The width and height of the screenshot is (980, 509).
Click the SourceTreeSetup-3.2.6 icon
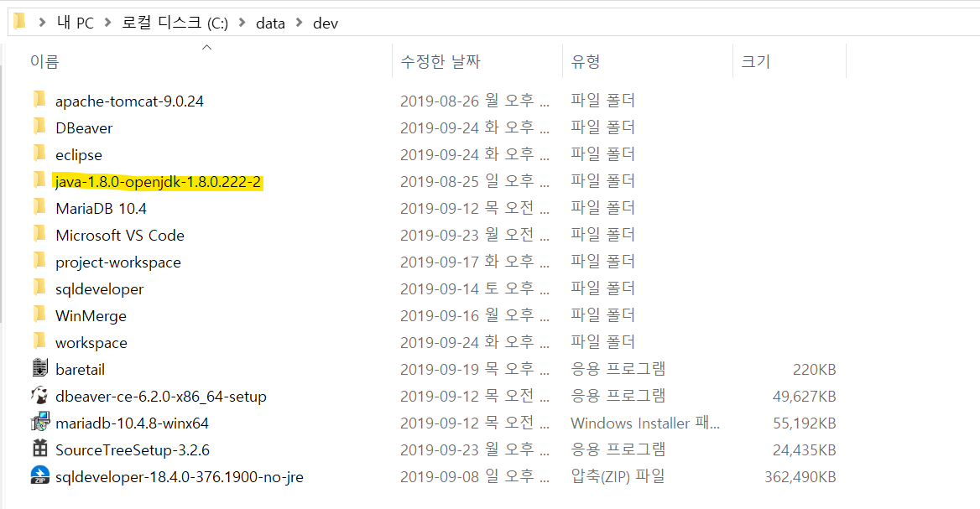point(40,449)
